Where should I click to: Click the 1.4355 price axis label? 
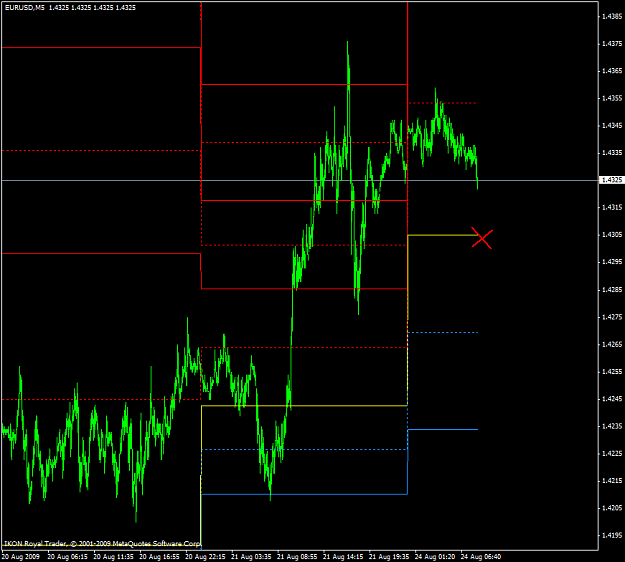(x=612, y=98)
